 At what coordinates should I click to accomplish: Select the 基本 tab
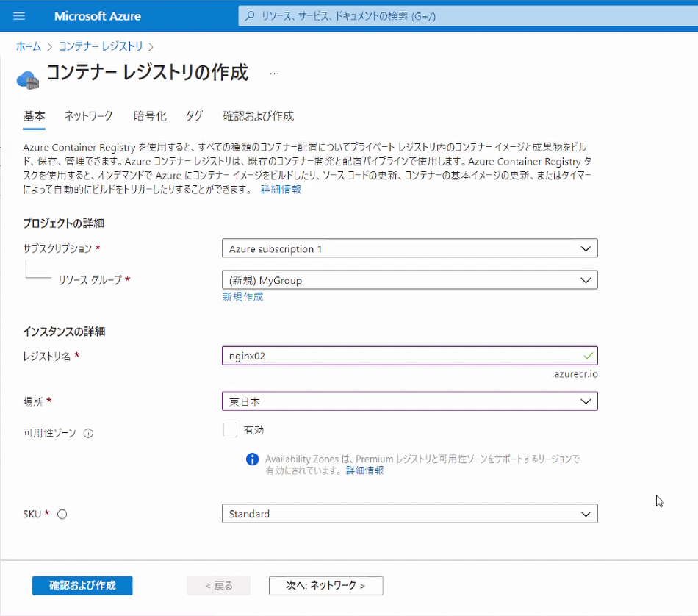click(35, 116)
